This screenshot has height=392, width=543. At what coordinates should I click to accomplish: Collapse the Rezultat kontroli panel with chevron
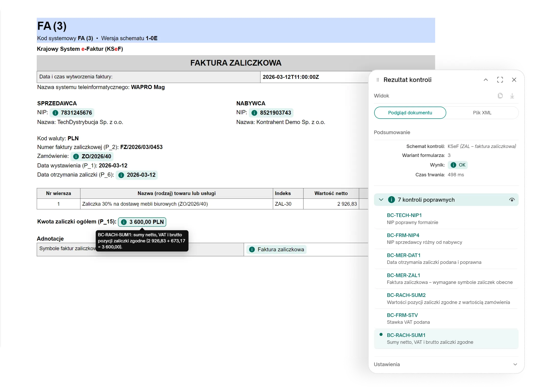pos(486,80)
